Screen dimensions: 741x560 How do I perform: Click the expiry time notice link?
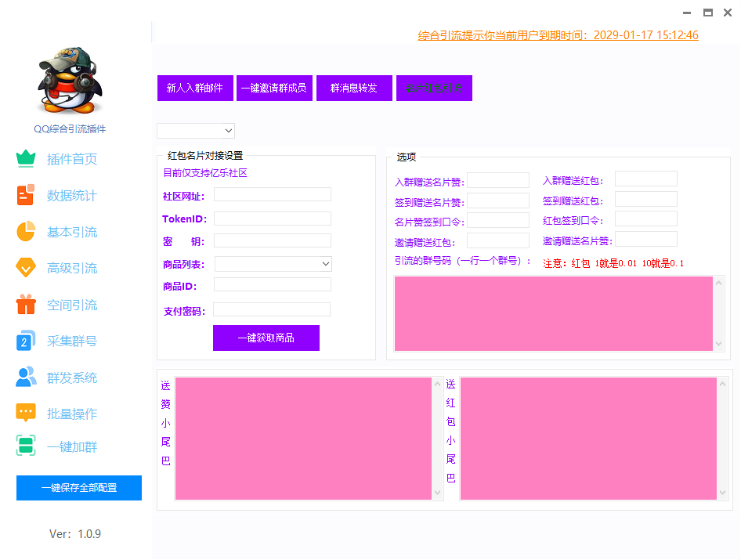click(x=558, y=35)
